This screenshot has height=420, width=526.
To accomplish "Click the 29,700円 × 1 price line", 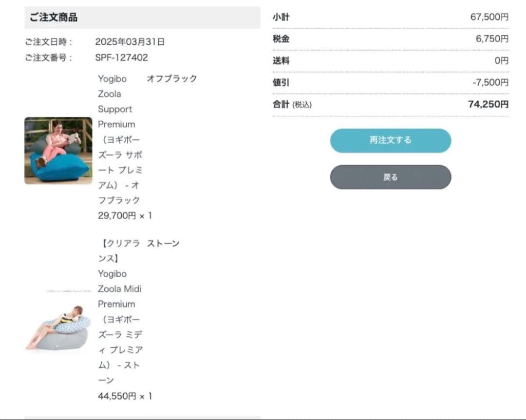I will coord(125,215).
